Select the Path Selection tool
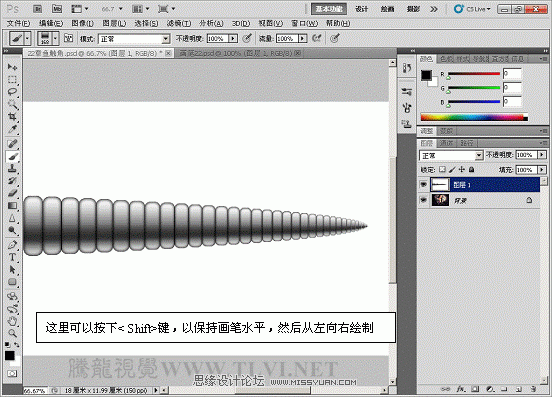 [x=12, y=270]
